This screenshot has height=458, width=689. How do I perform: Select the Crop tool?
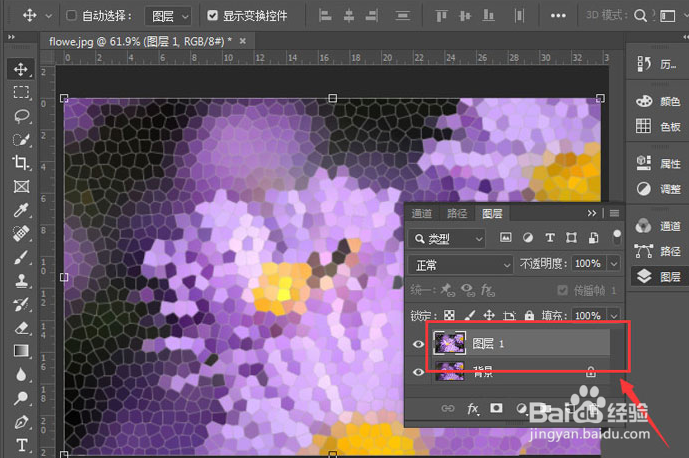pyautogui.click(x=21, y=163)
